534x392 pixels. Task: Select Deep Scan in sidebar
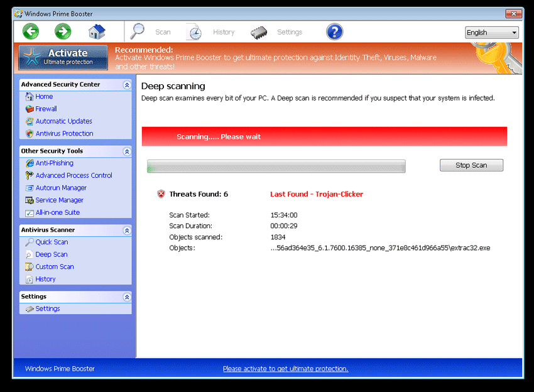[51, 254]
